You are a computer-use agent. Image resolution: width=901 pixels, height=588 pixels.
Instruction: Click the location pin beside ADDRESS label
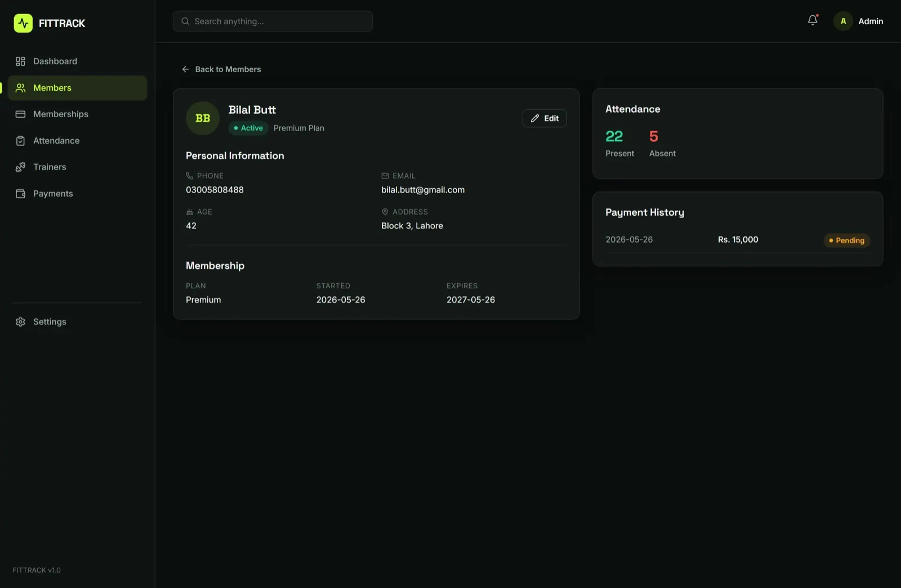pyautogui.click(x=385, y=212)
